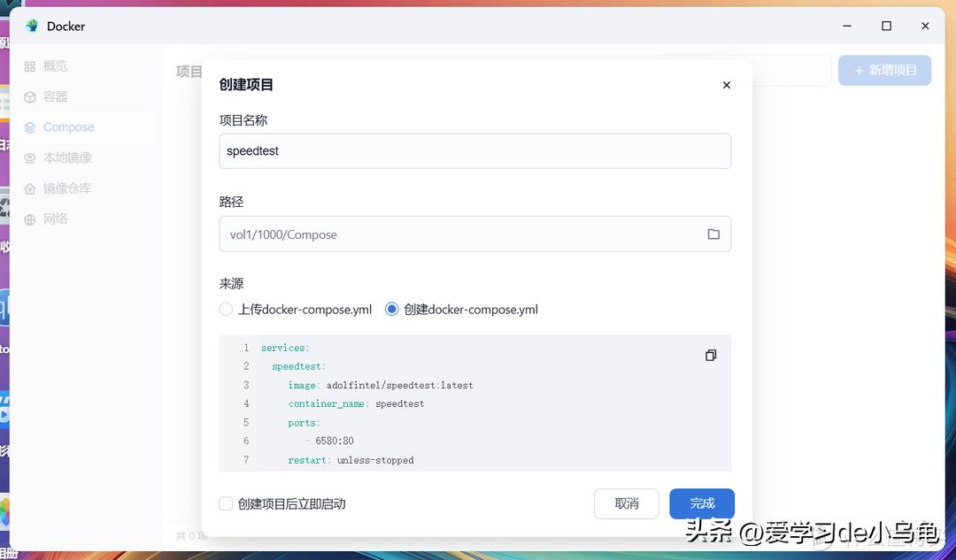Click the 项目名称 field containing speedtest
The width and height of the screenshot is (956, 560).
pyautogui.click(x=474, y=151)
